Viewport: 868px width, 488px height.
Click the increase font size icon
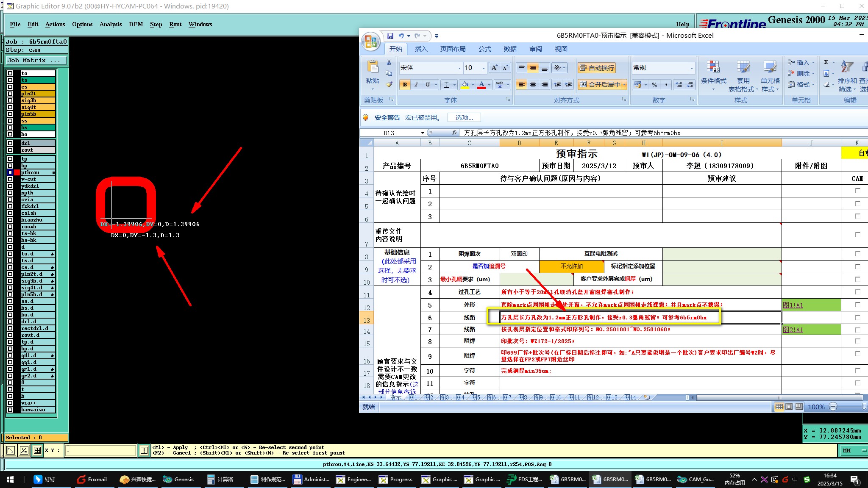(494, 68)
